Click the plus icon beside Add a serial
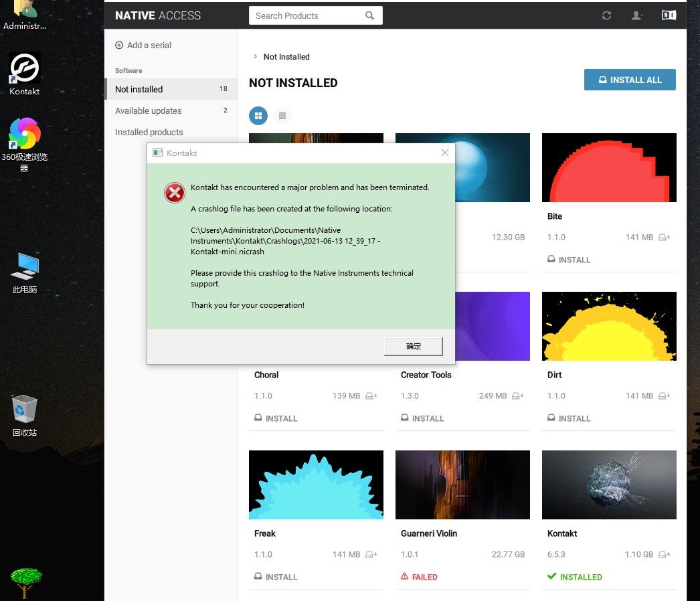The width and height of the screenshot is (700, 601). 119,46
